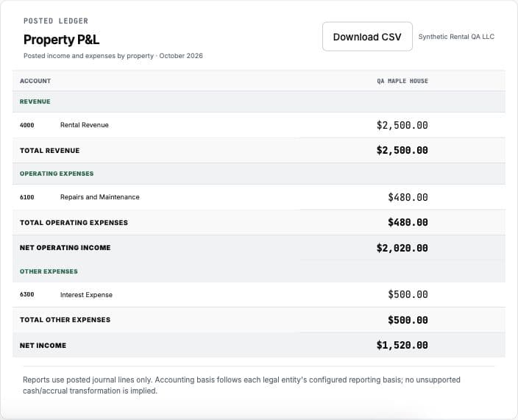Select the Property P&L heading

coord(61,40)
